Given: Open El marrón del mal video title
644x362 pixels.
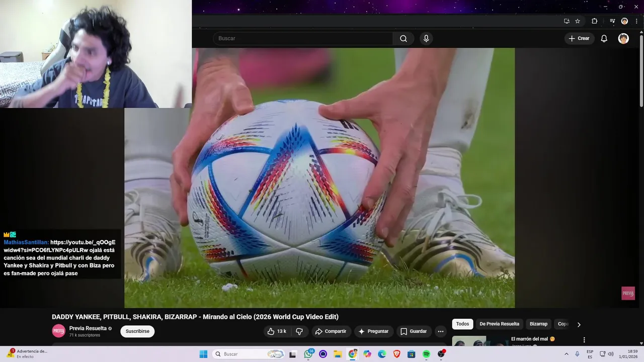Looking at the screenshot, I should [533, 339].
